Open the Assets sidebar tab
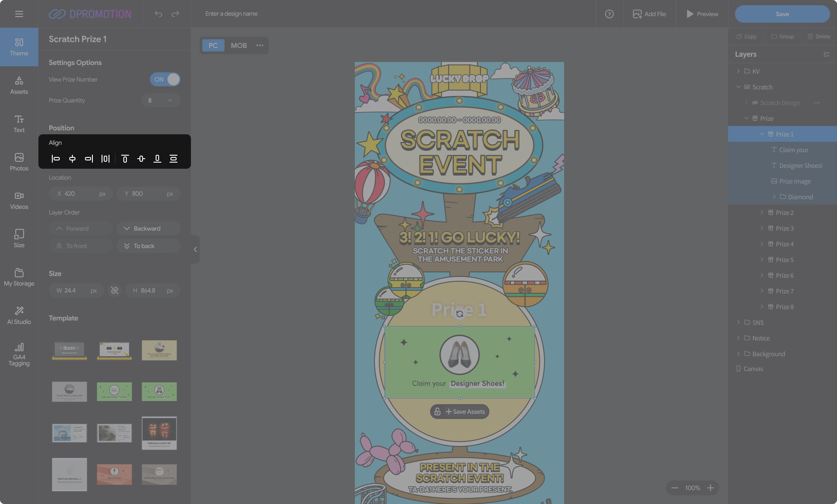The image size is (837, 504). coord(19,85)
